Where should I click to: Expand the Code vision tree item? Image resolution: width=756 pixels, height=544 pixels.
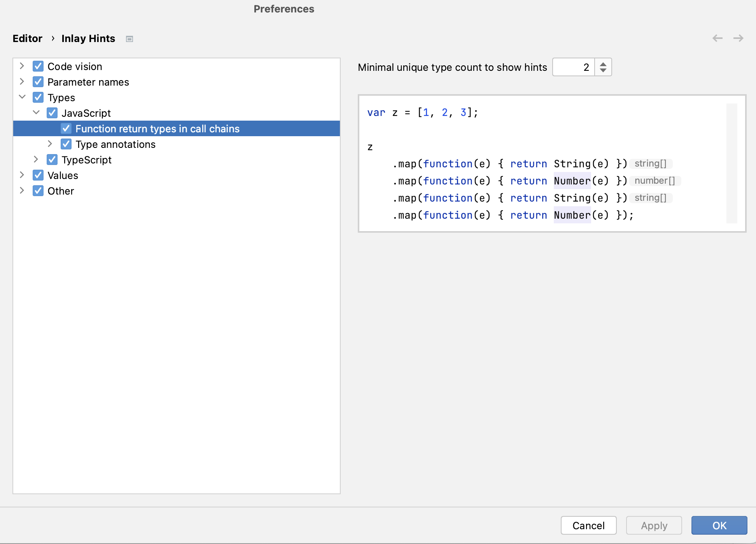[22, 67]
